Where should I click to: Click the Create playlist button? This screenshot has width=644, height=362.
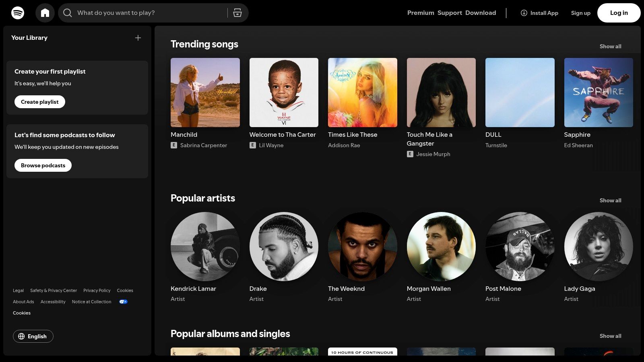[x=40, y=102]
